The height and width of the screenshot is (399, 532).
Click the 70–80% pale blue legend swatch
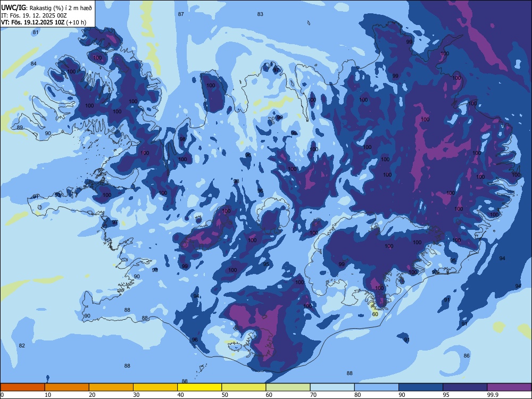332,387
